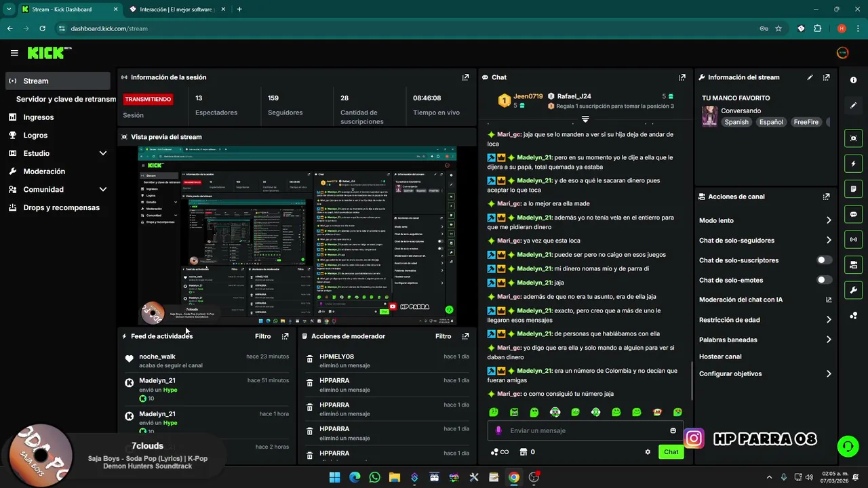Click the Kick logo
The width and height of the screenshot is (868, 488).
[x=50, y=53]
